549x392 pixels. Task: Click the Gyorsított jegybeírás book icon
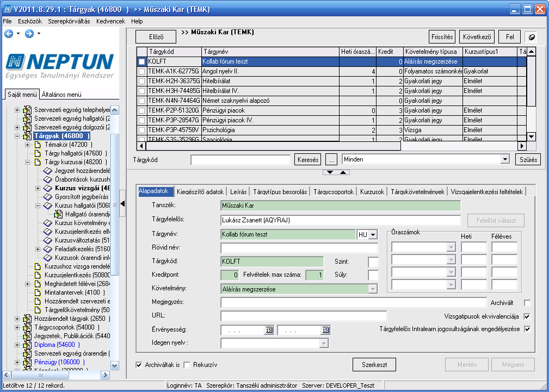tap(48, 197)
